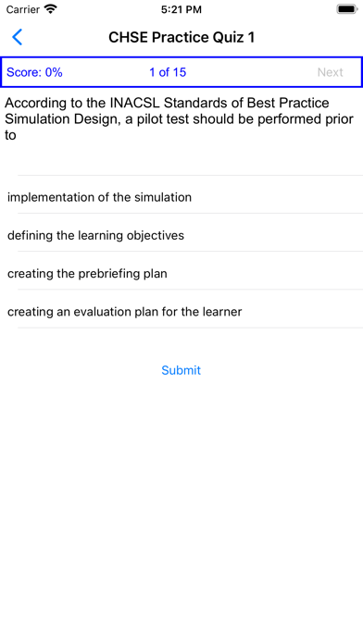Choose 'defining the learning objectives' option
This screenshot has height=644, width=363.
click(x=181, y=235)
